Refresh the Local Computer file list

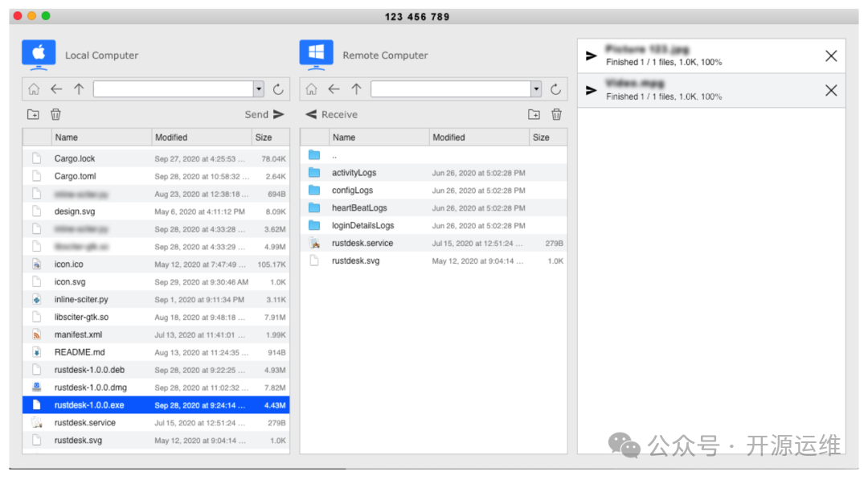point(278,89)
